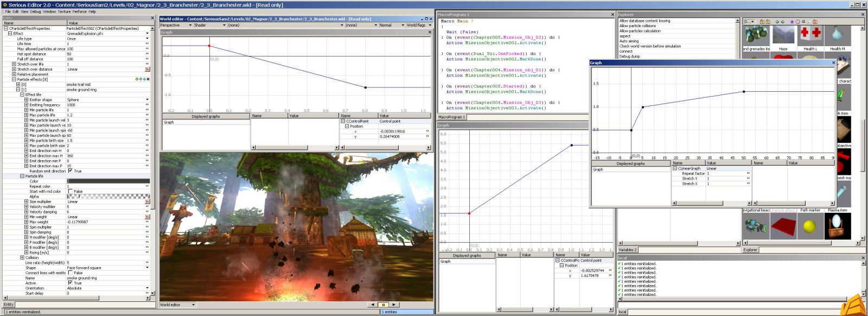Expand the Collision section
Viewport: 868px width, 316px height.
coord(22,258)
